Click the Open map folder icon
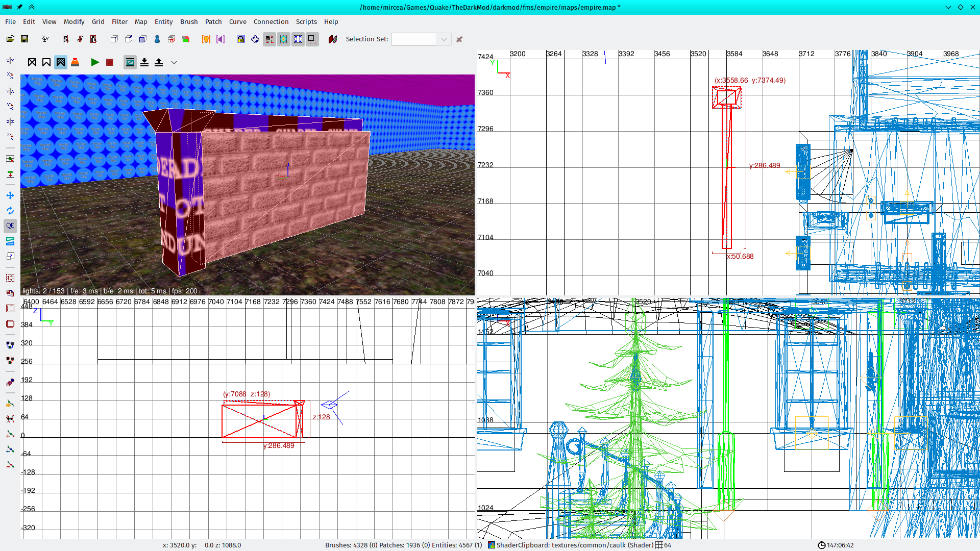Screen dimensions: 980x551 point(10,39)
